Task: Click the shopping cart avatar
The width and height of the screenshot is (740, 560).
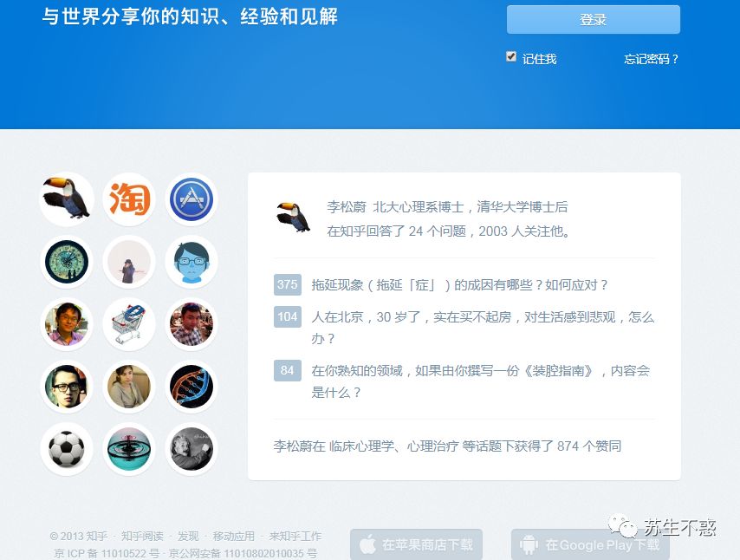Action: coord(129,324)
